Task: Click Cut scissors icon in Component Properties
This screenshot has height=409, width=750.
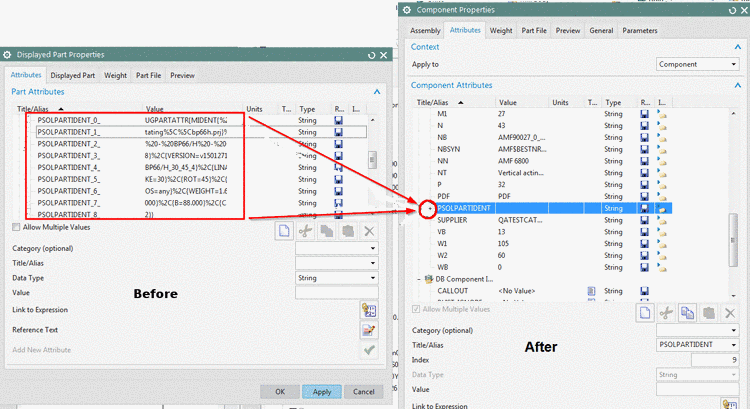Action: [666, 313]
